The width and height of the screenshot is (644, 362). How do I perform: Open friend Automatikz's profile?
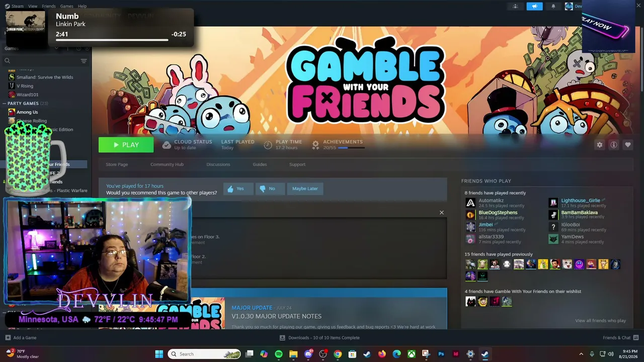[491, 201]
